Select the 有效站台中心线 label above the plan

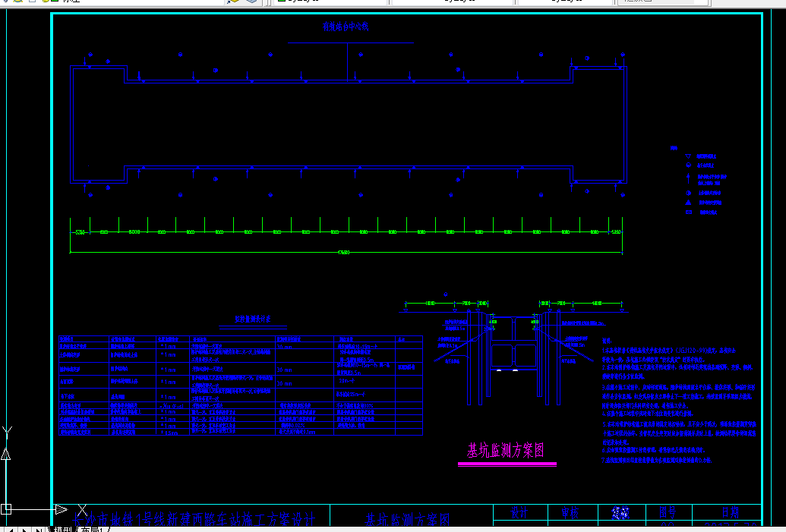pos(346,27)
